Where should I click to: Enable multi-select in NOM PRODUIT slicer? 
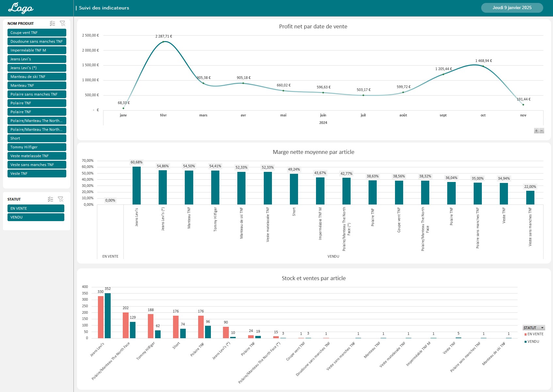(x=52, y=23)
